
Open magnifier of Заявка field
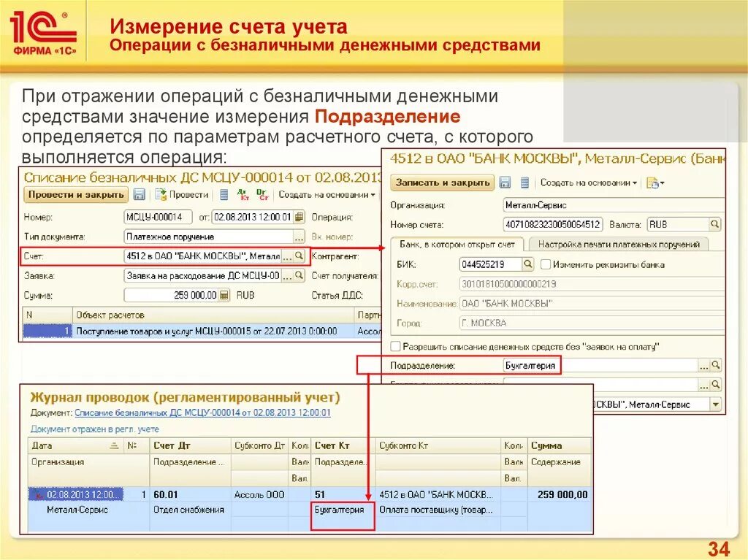pos(299,276)
